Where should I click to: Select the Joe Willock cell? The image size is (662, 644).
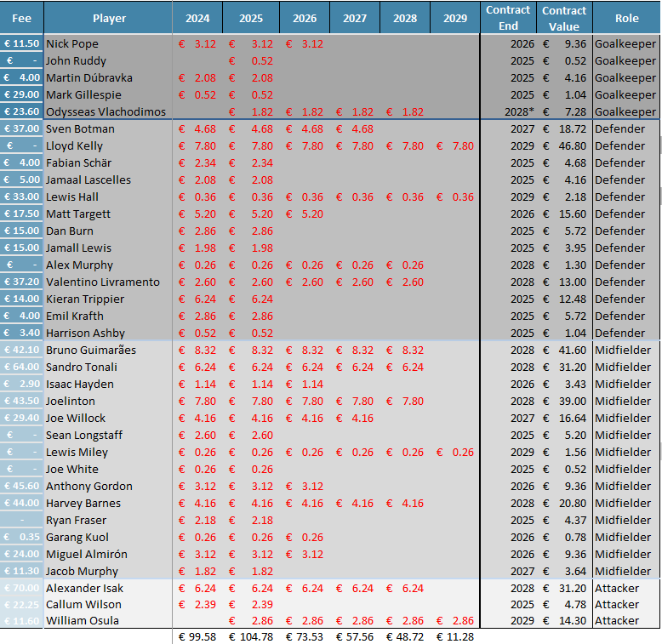pyautogui.click(x=108, y=418)
